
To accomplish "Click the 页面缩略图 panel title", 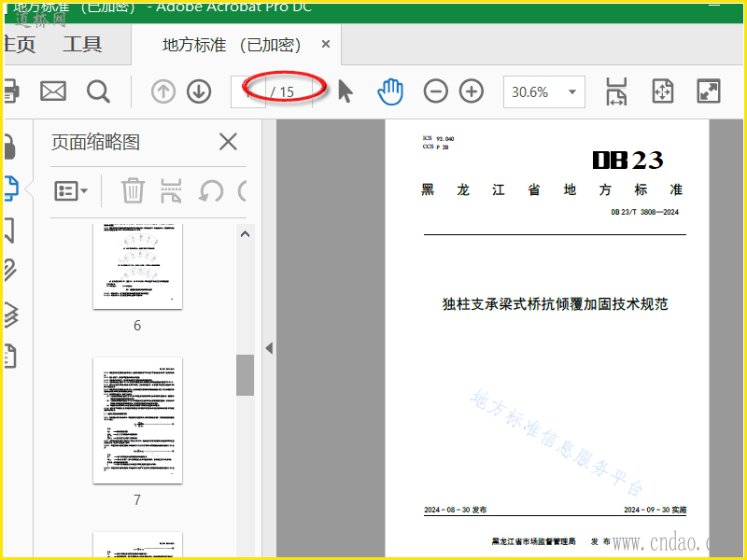I will (96, 142).
